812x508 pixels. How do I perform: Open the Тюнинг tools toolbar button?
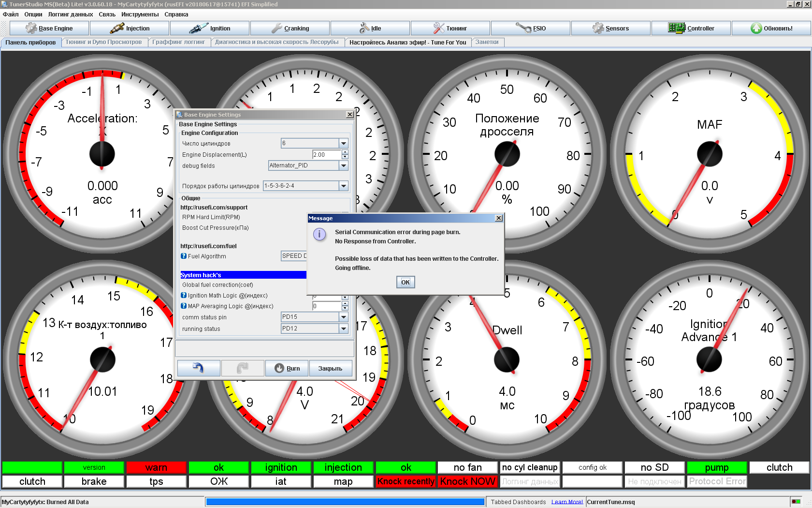pos(450,28)
